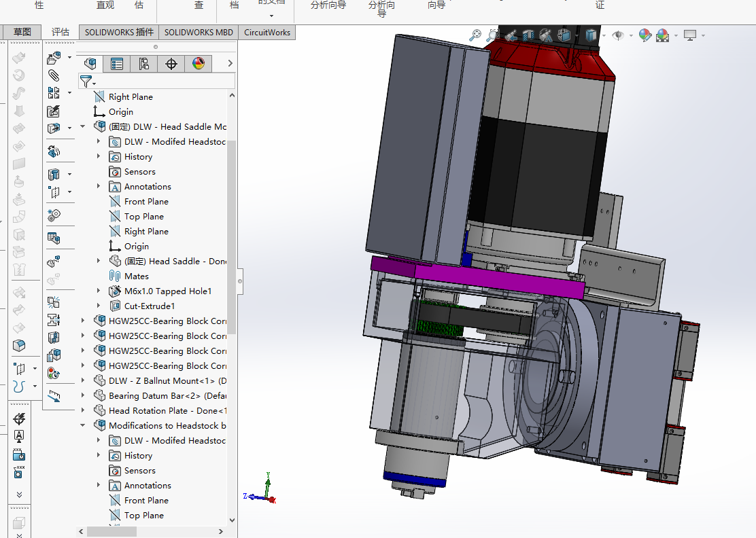
Task: Click the Reference Geometry icon in assembly toolbar
Action: [x=54, y=192]
